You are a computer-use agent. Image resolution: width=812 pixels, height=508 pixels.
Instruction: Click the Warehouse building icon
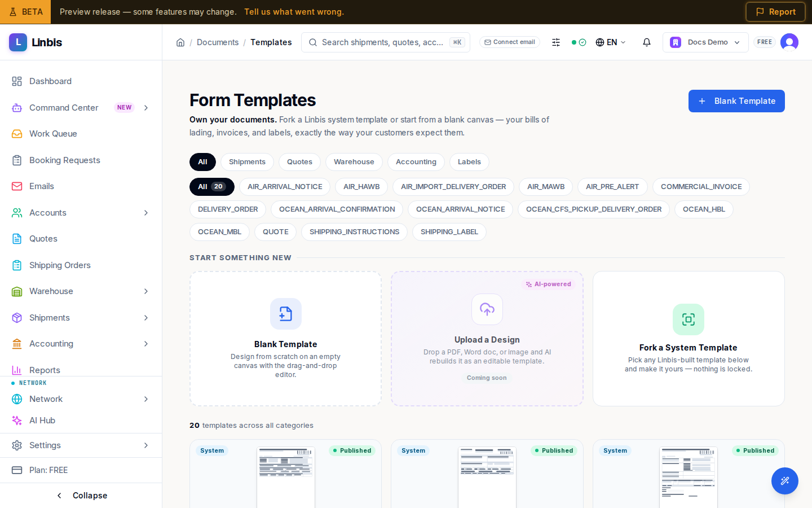(17, 291)
